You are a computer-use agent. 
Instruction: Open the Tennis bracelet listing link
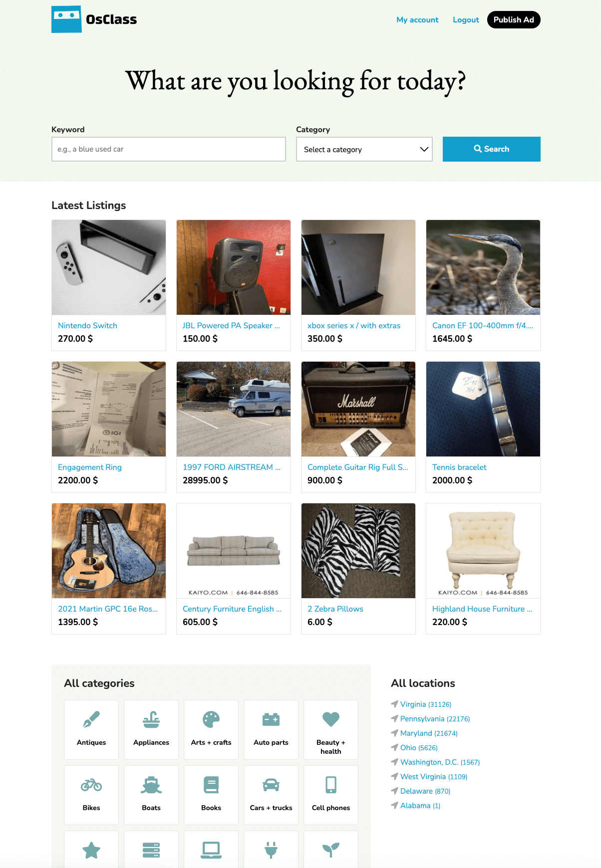coord(459,467)
